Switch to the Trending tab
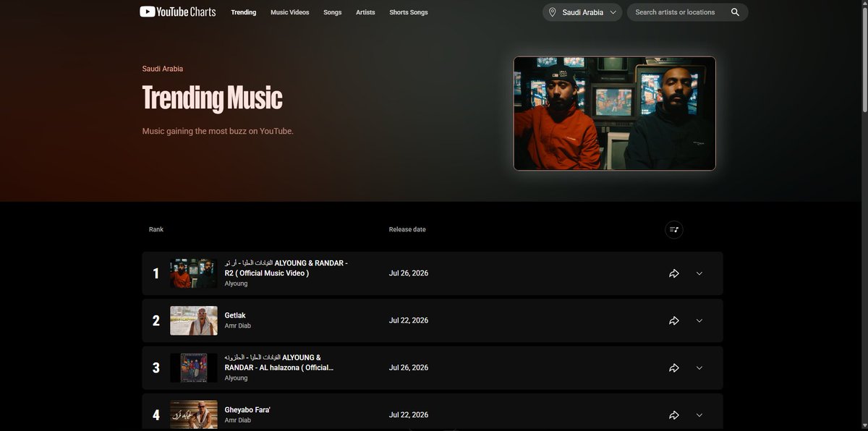The height and width of the screenshot is (431, 868). click(x=244, y=12)
